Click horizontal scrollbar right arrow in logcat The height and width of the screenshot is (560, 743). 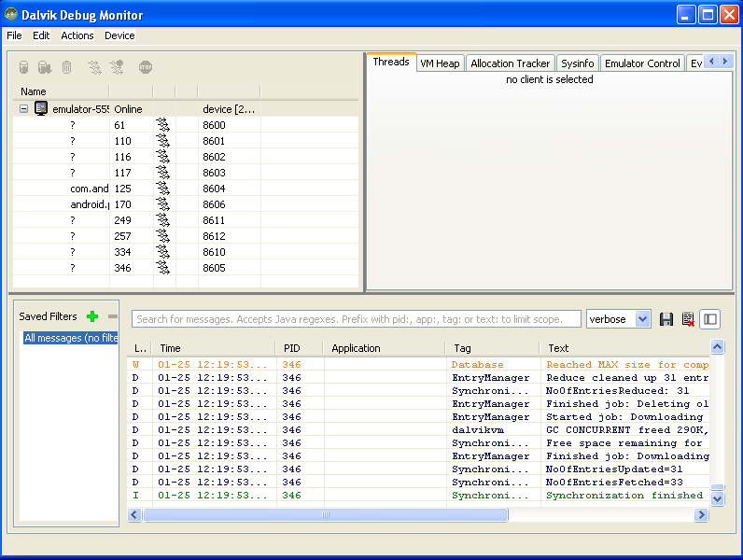coord(701,514)
